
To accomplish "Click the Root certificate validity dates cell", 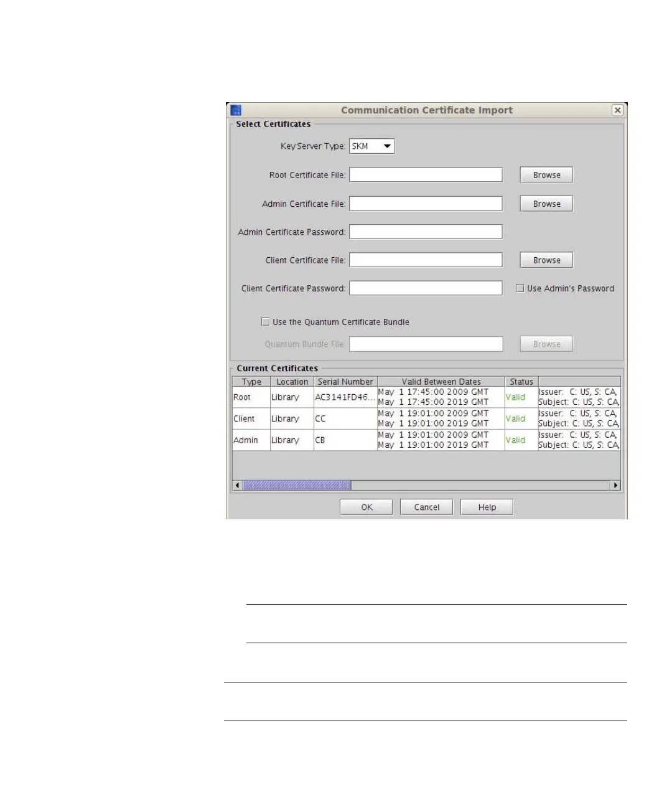I will pyautogui.click(x=441, y=397).
